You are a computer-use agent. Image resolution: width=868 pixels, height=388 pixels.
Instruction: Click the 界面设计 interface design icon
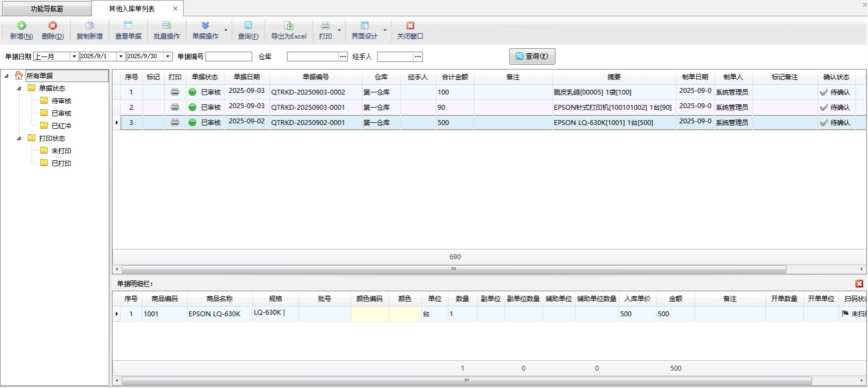pos(364,26)
